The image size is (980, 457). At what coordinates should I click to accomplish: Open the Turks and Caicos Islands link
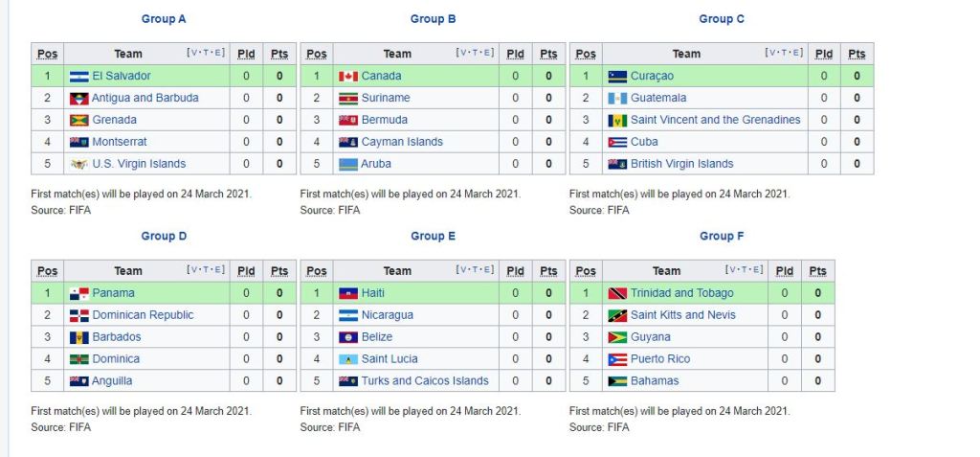point(425,381)
